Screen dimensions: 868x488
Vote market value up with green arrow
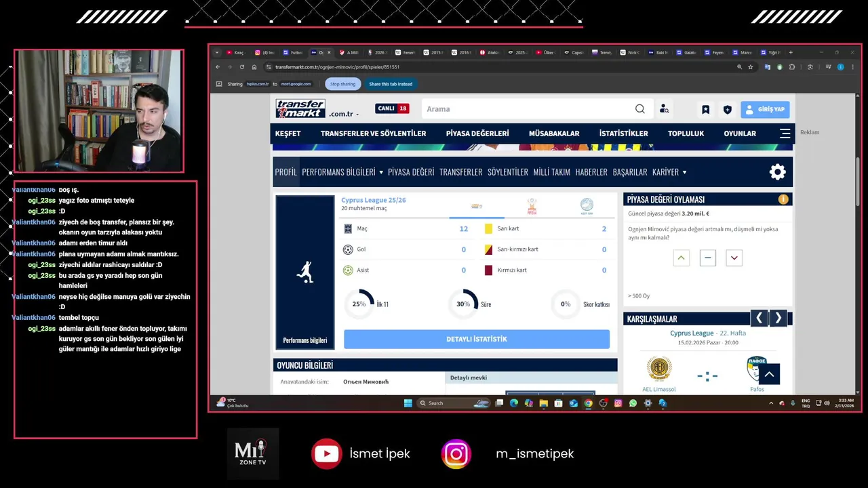tap(682, 258)
